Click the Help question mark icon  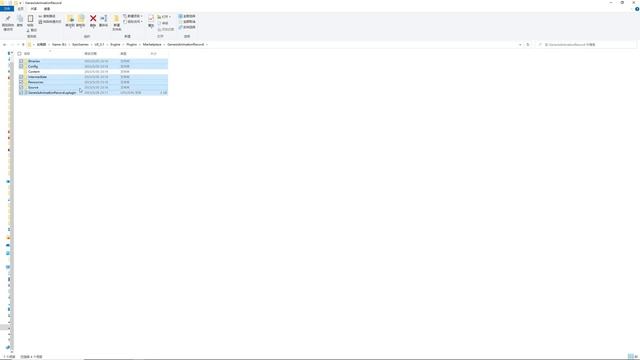pyautogui.click(x=637, y=9)
